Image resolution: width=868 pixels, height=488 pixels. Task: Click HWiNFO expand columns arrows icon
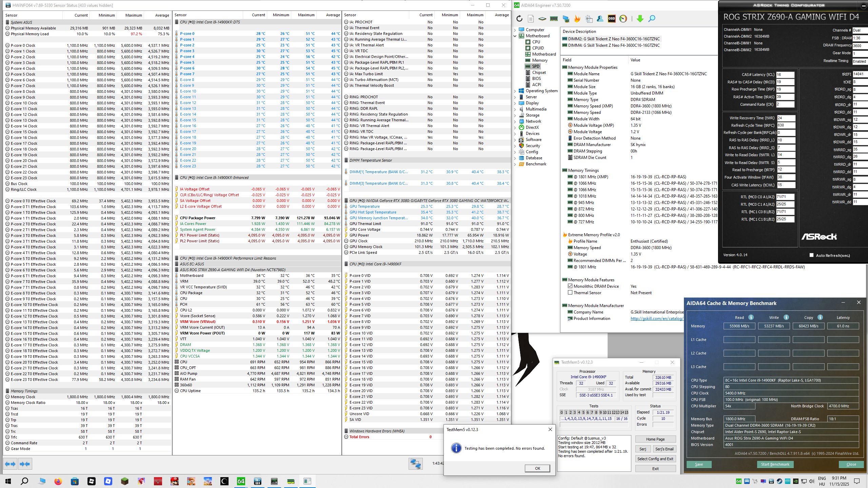10,464
